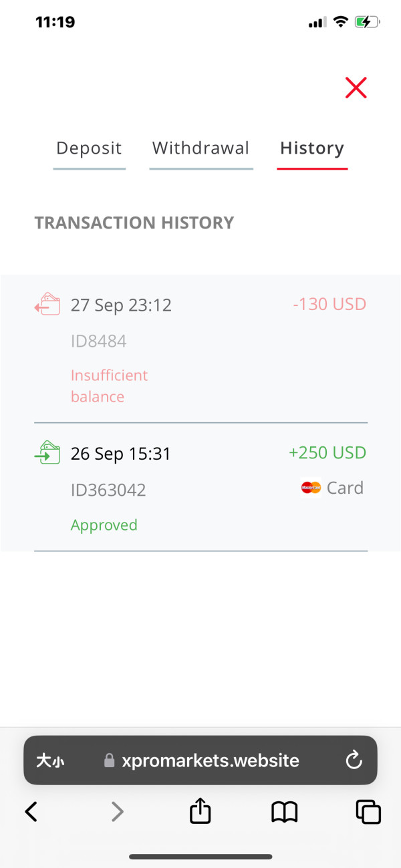Show all Safari tabs

pos(368,812)
